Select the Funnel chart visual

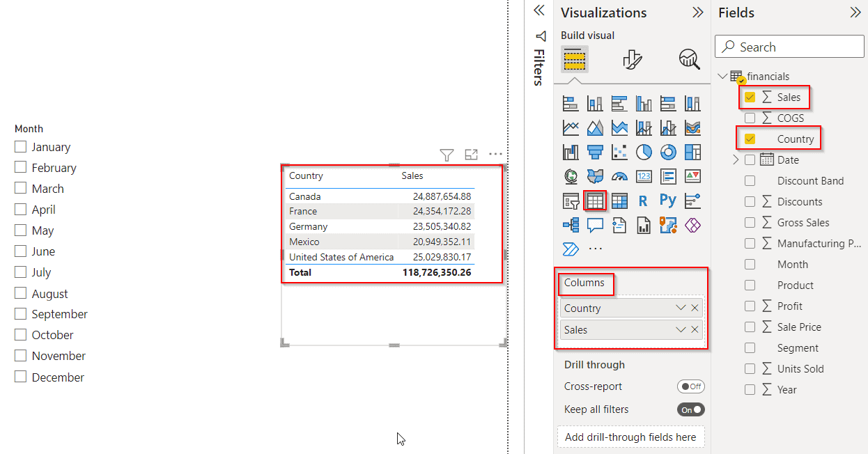pyautogui.click(x=595, y=152)
